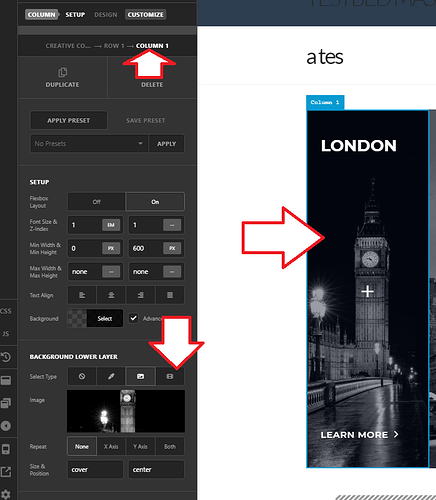The height and width of the screenshot is (500, 436).
Task: Toggle the Advanced background checkbox
Action: (x=134, y=318)
